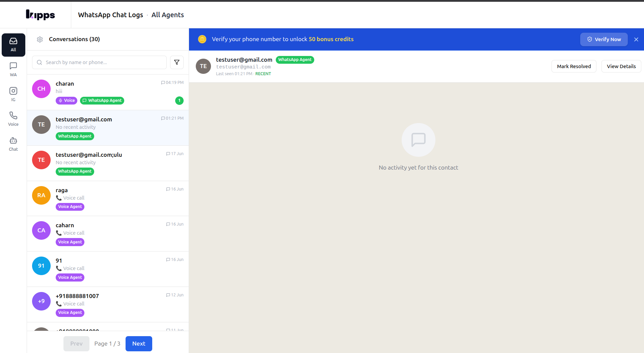Image resolution: width=644 pixels, height=353 pixels.
Task: Open charan conversation
Action: 108,92
